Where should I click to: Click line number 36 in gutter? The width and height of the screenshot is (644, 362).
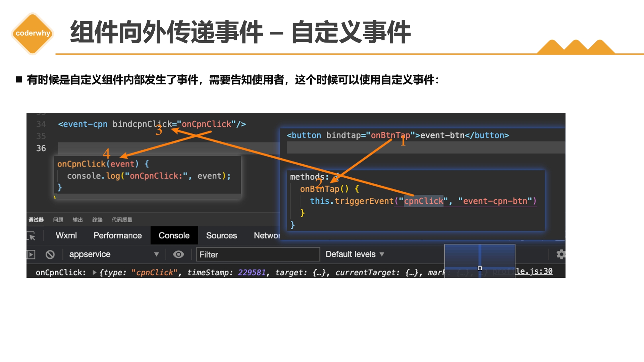point(41,148)
